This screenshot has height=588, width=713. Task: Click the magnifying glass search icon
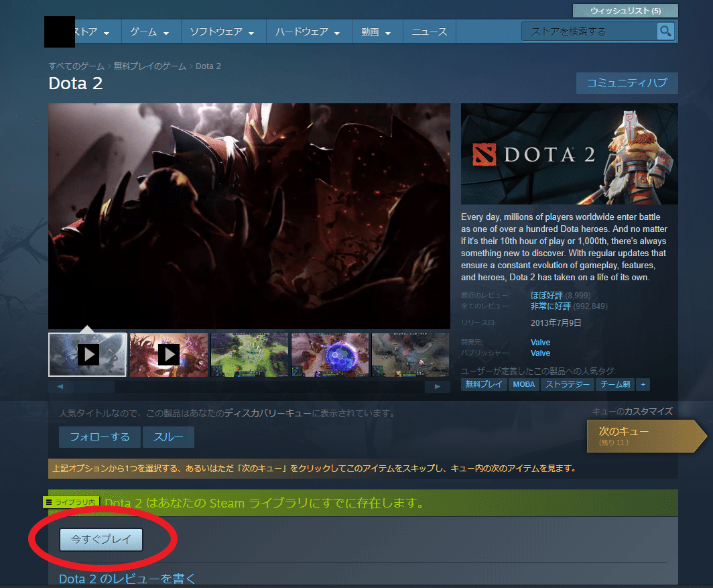(x=665, y=31)
